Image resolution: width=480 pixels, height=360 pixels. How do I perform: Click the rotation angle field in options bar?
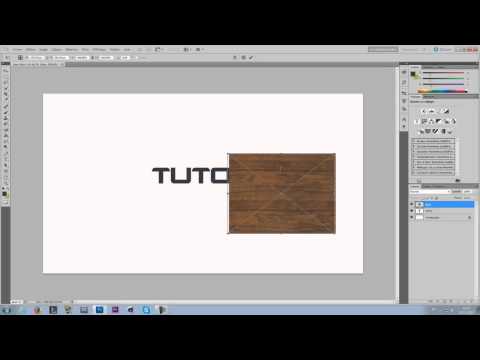coord(124,58)
